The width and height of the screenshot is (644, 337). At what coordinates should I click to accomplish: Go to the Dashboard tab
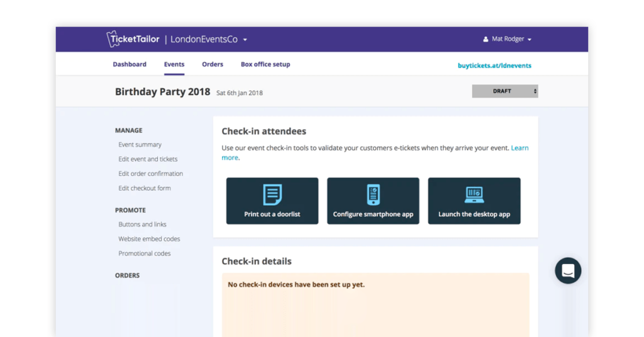coord(130,64)
